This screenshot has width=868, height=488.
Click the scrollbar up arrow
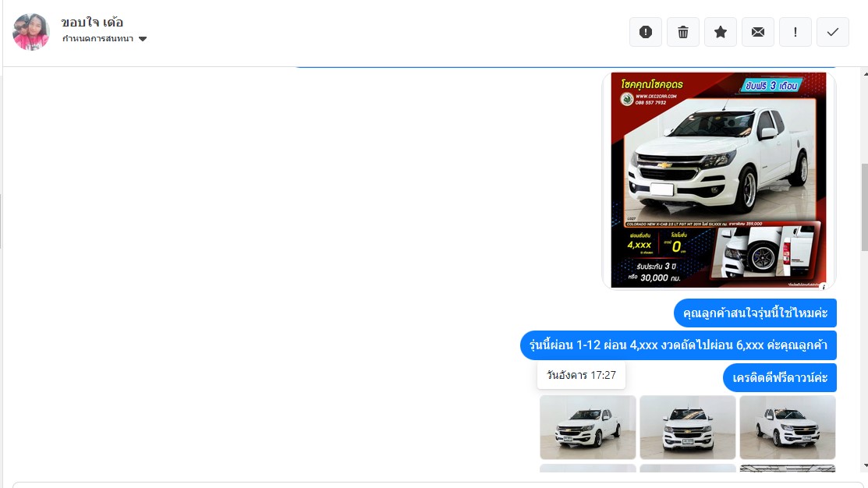coord(865,74)
